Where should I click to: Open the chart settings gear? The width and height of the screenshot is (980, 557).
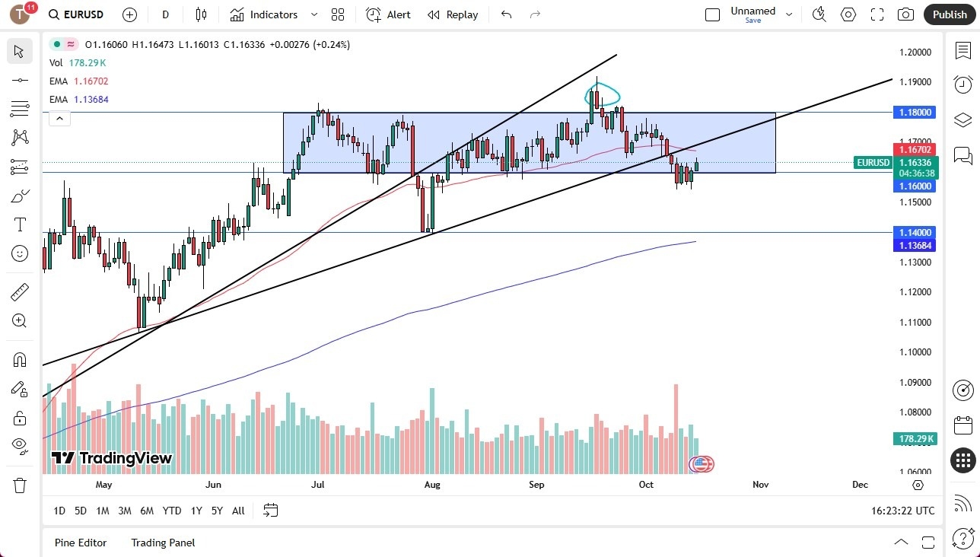click(848, 14)
